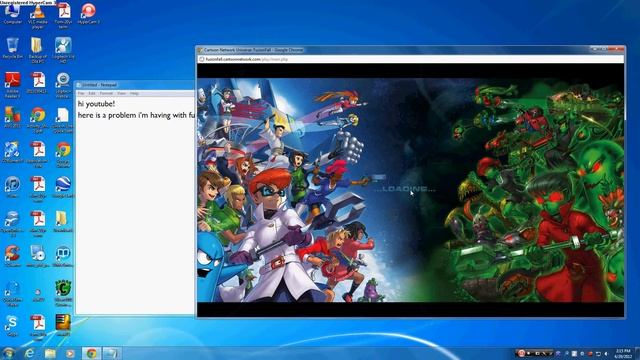Click the volume speaker tray icon
The height and width of the screenshot is (360, 640).
point(607,353)
